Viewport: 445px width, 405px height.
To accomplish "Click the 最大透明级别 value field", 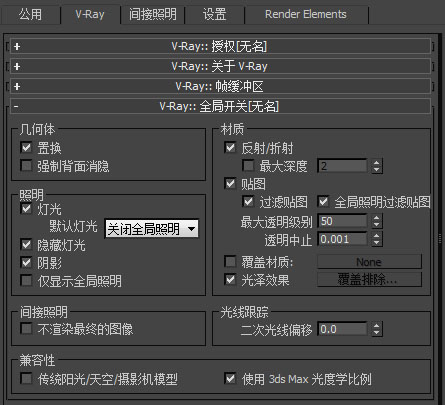I will click(342, 221).
